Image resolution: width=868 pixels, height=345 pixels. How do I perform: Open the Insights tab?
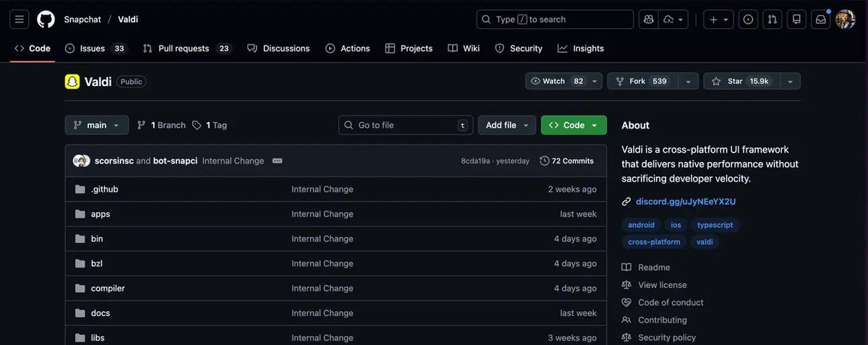[581, 48]
